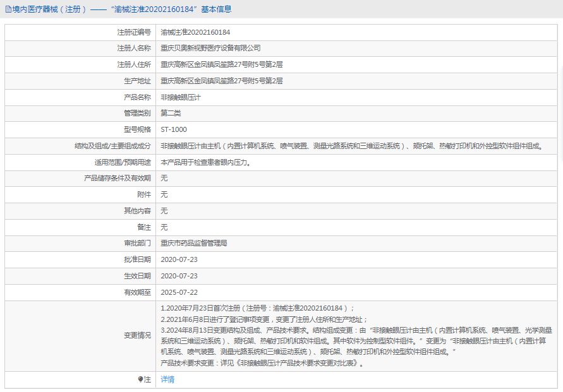This screenshot has height=392, width=563.
Task: Click the 2020-07-23 value in 生效日期 row
Action: 179,276
